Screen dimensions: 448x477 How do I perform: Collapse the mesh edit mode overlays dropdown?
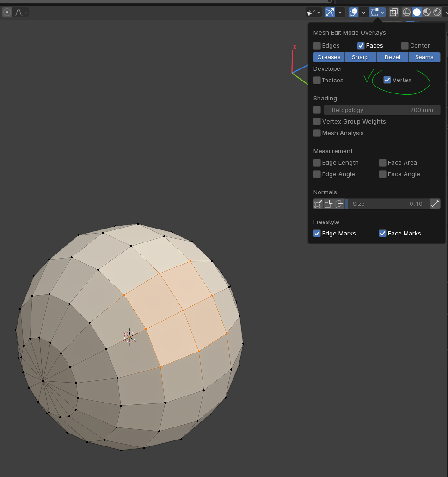pyautogui.click(x=383, y=12)
